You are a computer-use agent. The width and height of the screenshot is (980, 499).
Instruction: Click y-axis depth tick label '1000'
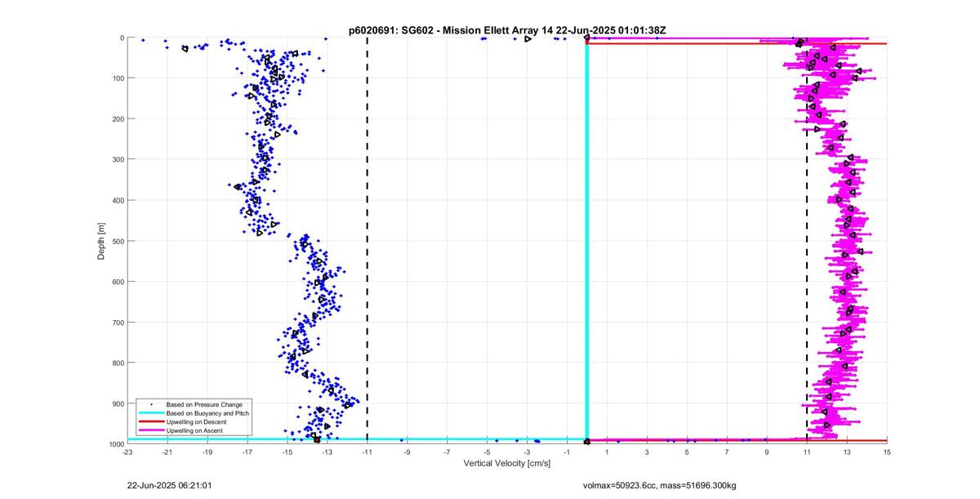tap(116, 443)
